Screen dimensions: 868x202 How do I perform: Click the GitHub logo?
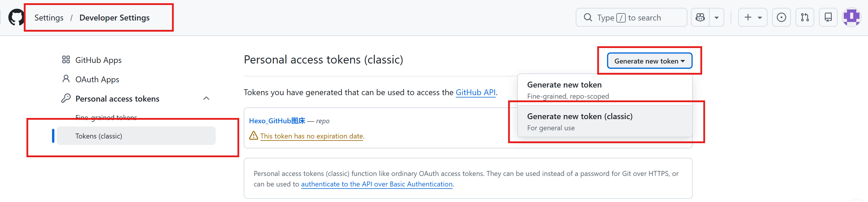16,17
